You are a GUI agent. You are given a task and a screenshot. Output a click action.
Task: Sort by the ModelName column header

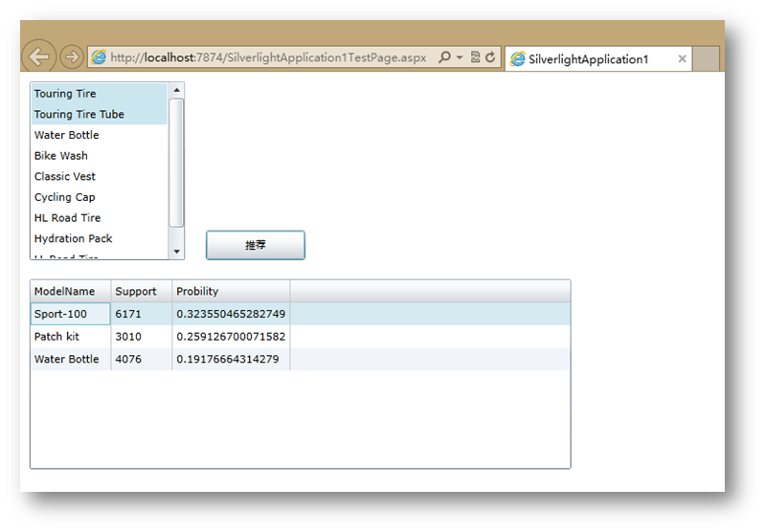click(x=71, y=291)
